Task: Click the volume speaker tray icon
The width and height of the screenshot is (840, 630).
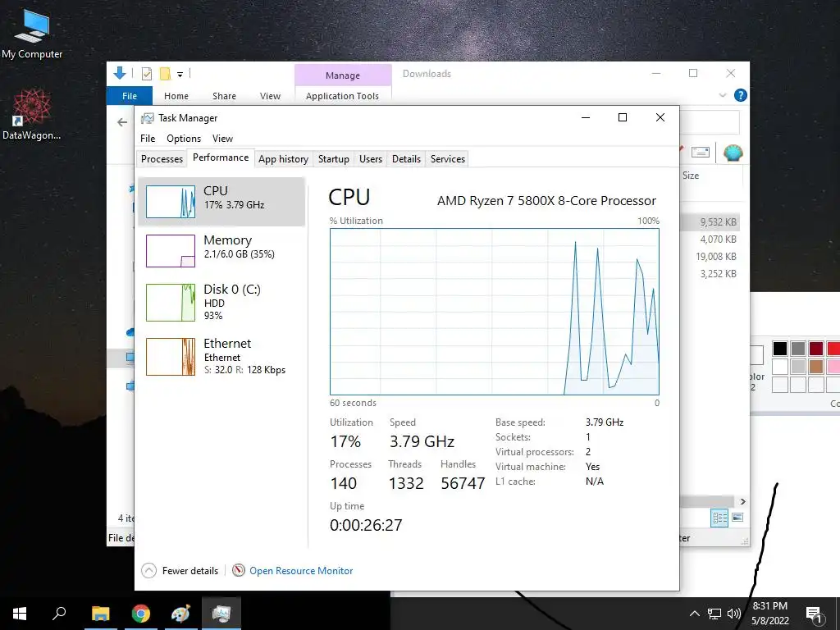Action: coord(733,614)
